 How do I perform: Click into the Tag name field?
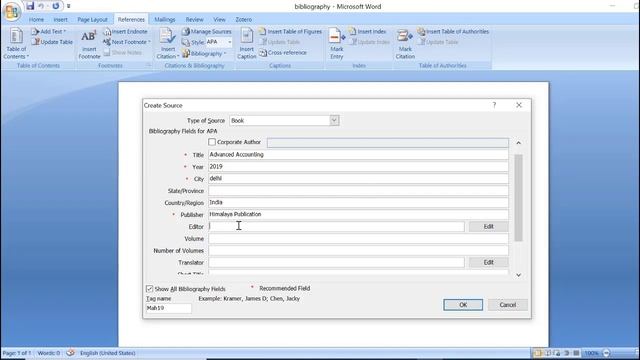coord(169,308)
